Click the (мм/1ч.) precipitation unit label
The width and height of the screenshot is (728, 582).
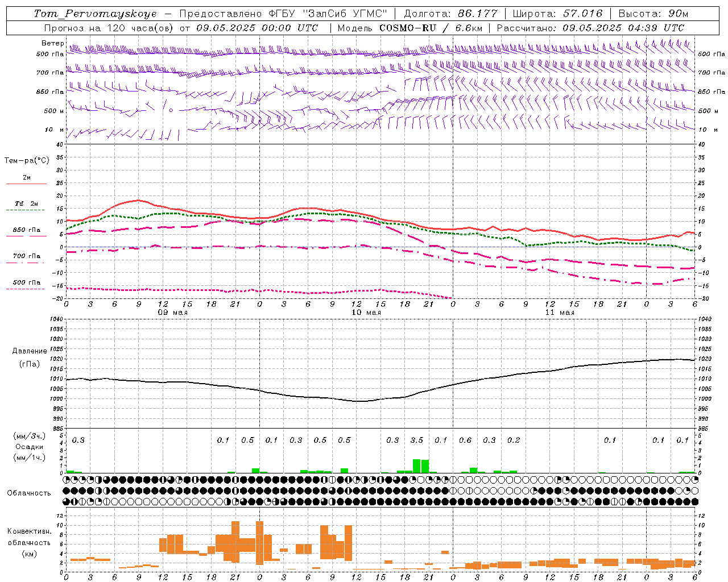click(x=30, y=458)
